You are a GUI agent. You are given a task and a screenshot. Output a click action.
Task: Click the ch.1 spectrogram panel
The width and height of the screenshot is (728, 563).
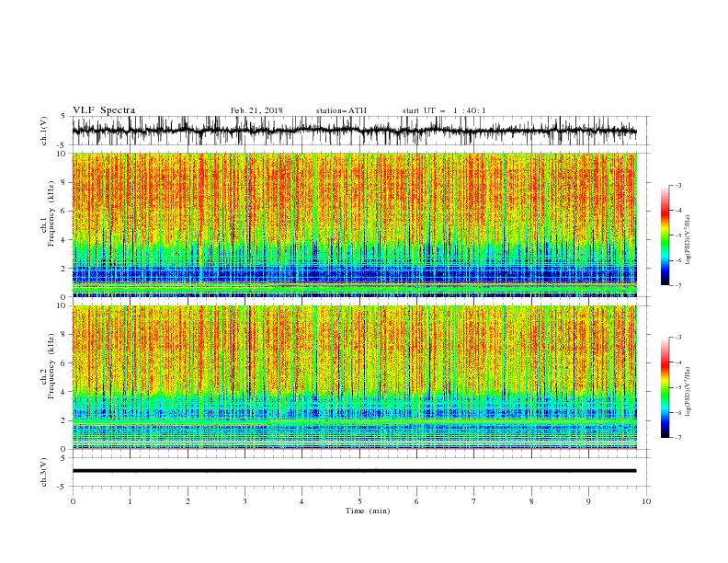click(354, 224)
